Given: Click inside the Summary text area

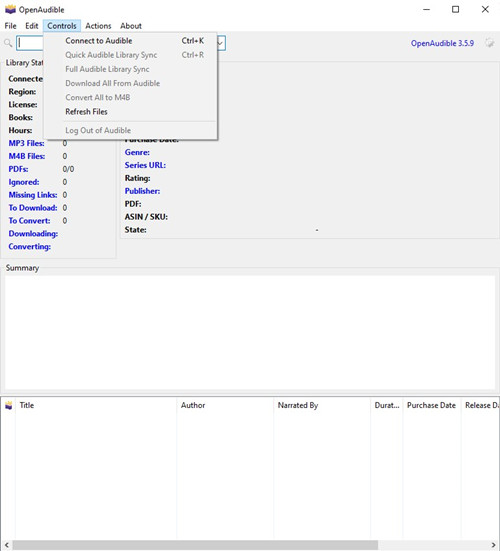Looking at the screenshot, I should (x=250, y=332).
